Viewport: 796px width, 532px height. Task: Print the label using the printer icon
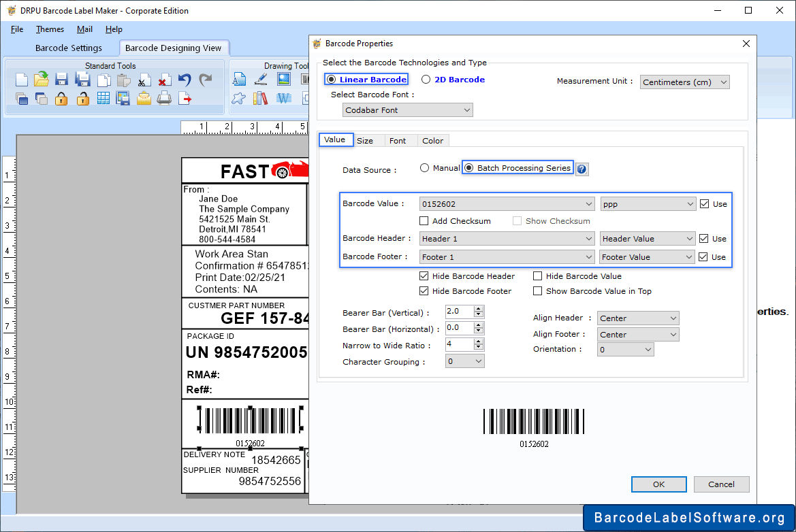point(164,98)
